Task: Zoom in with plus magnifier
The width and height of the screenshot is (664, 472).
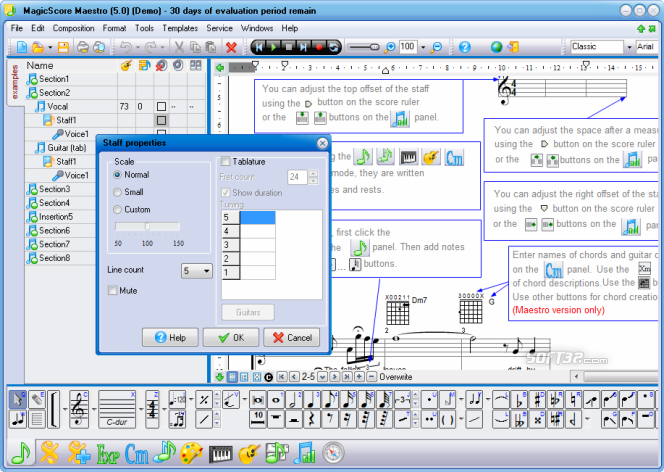Action: tap(389, 47)
